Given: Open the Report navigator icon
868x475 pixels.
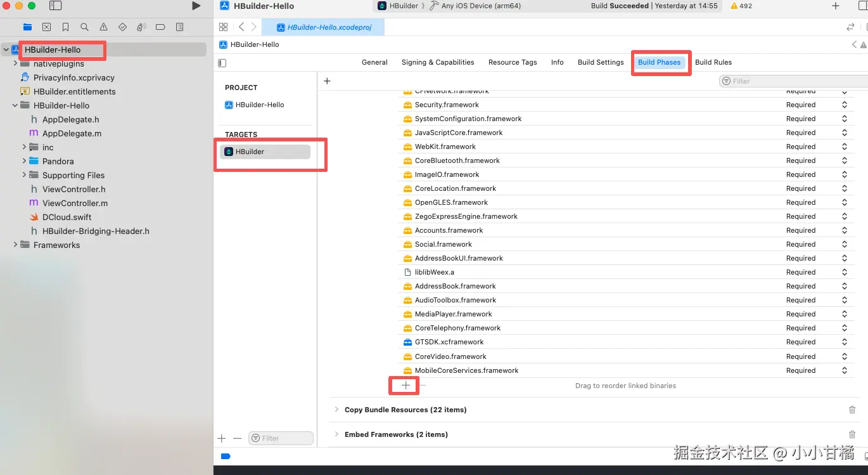Looking at the screenshot, I should 180,27.
